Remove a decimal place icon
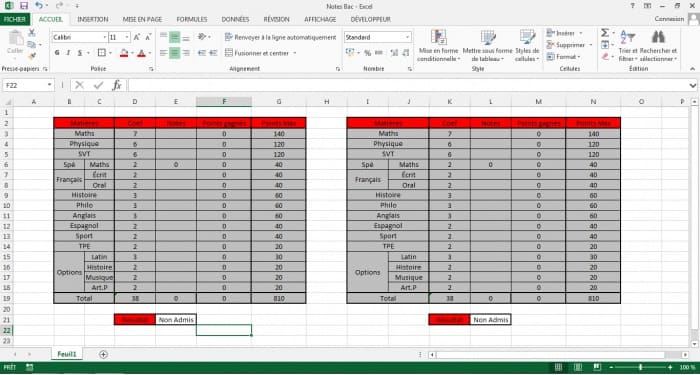This screenshot has height=375, width=700. coord(407,53)
